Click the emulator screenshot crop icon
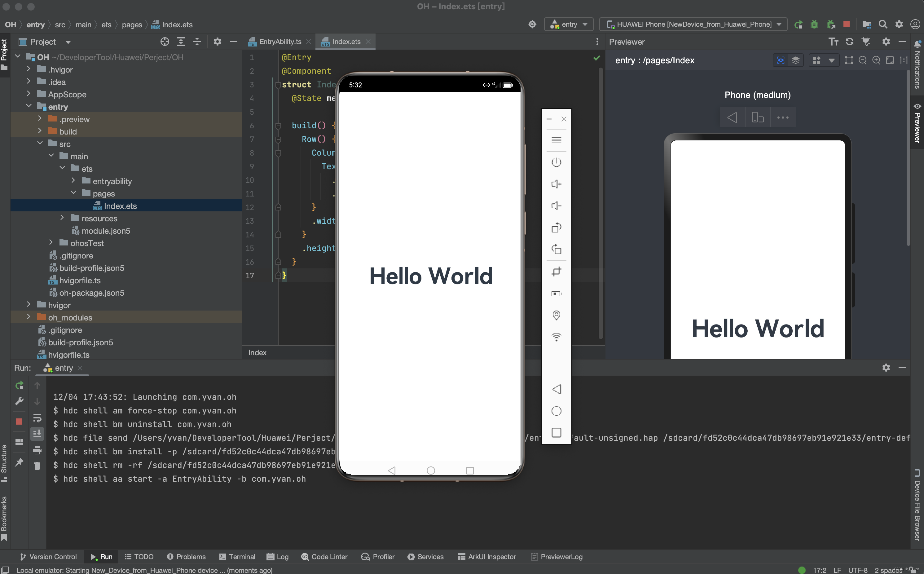The height and width of the screenshot is (574, 924). [x=556, y=272]
